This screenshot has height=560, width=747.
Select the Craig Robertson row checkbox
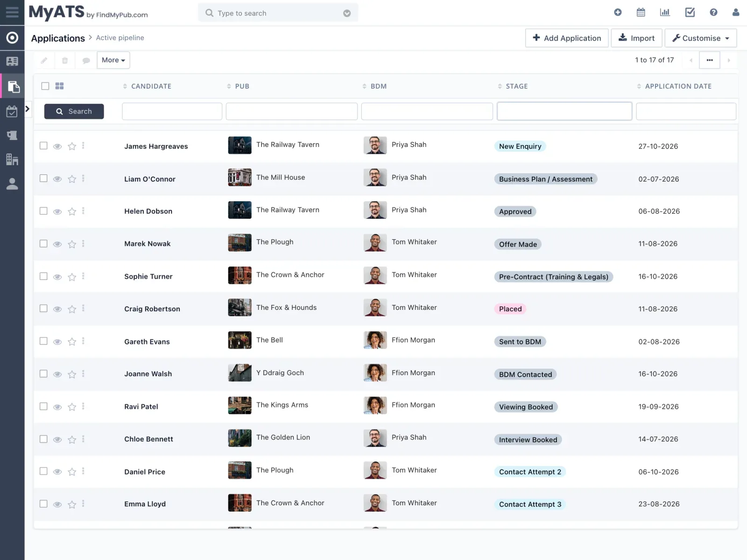pos(43,308)
